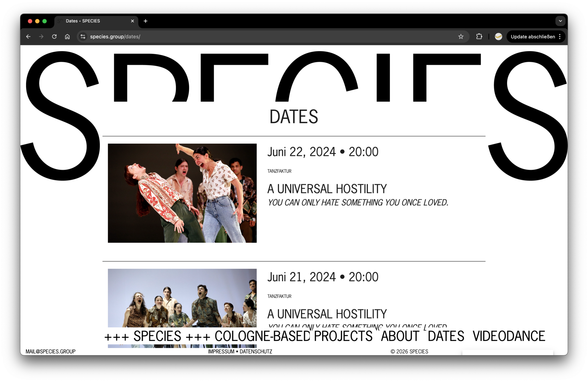
Task: Bookmark this page via the star icon
Action: 461,36
